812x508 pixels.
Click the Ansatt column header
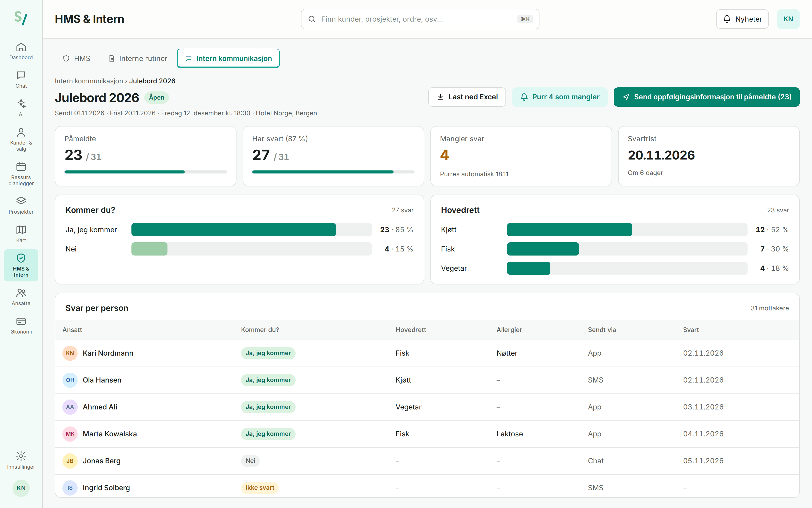pyautogui.click(x=72, y=330)
